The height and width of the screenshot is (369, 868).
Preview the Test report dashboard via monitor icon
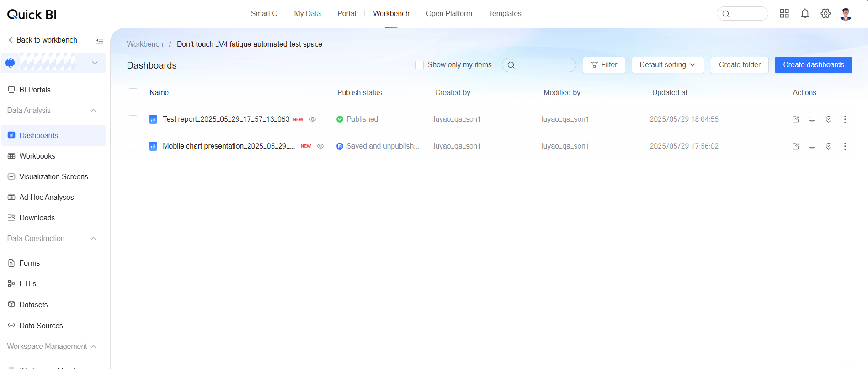[x=812, y=119]
